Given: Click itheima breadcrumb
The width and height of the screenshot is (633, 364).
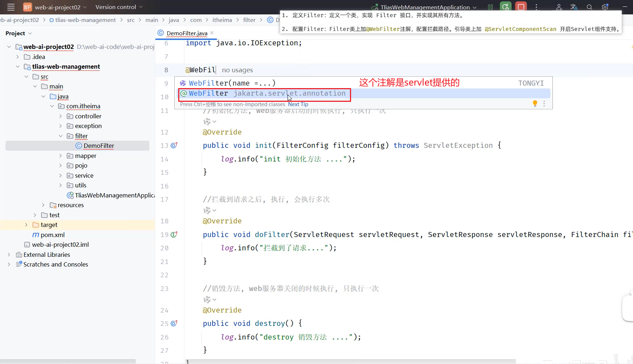Looking at the screenshot, I should 222,20.
